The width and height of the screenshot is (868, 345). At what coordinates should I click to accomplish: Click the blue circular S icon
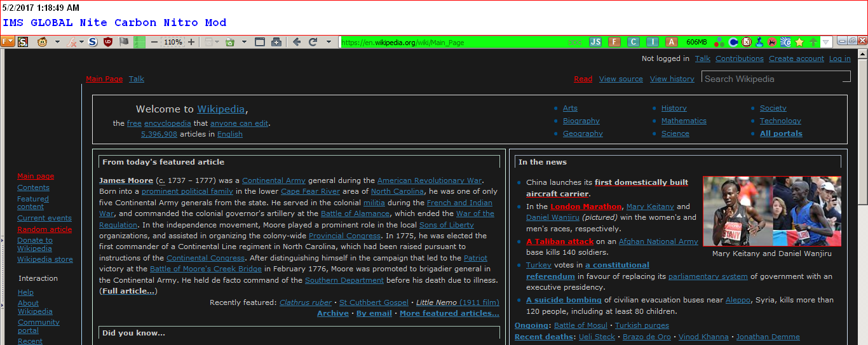(x=93, y=42)
